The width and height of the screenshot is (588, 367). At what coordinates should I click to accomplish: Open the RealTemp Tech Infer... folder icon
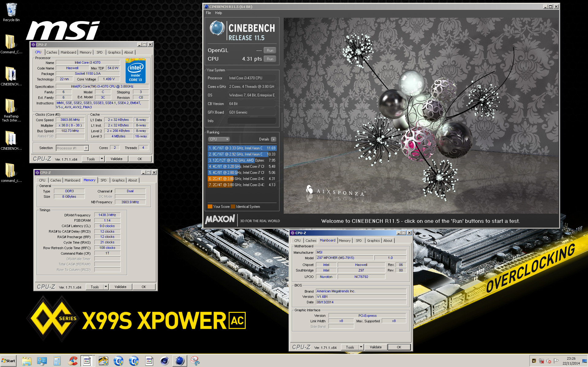(x=11, y=110)
